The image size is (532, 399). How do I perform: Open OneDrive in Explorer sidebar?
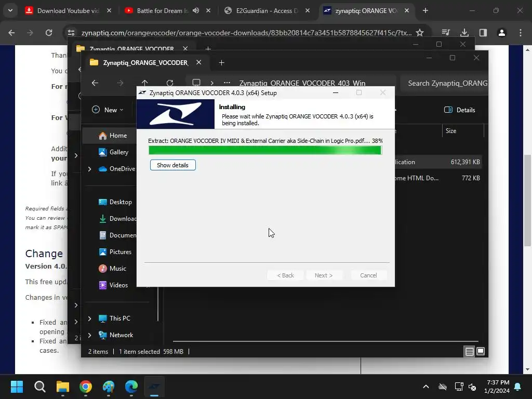(x=117, y=169)
